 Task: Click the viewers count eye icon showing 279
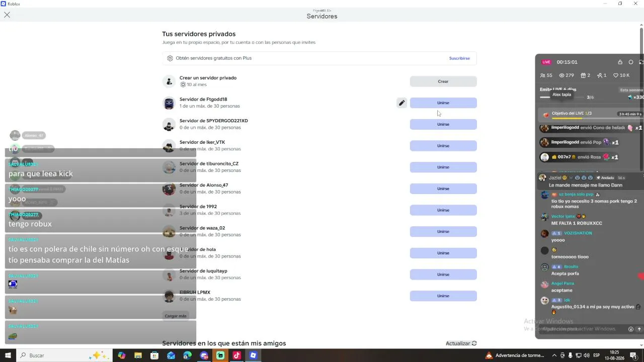[562, 75]
